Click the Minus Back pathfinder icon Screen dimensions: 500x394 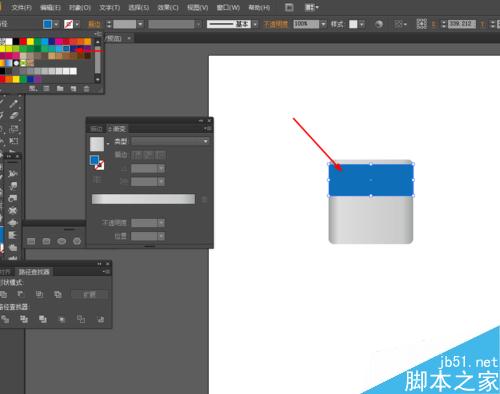pos(100,319)
